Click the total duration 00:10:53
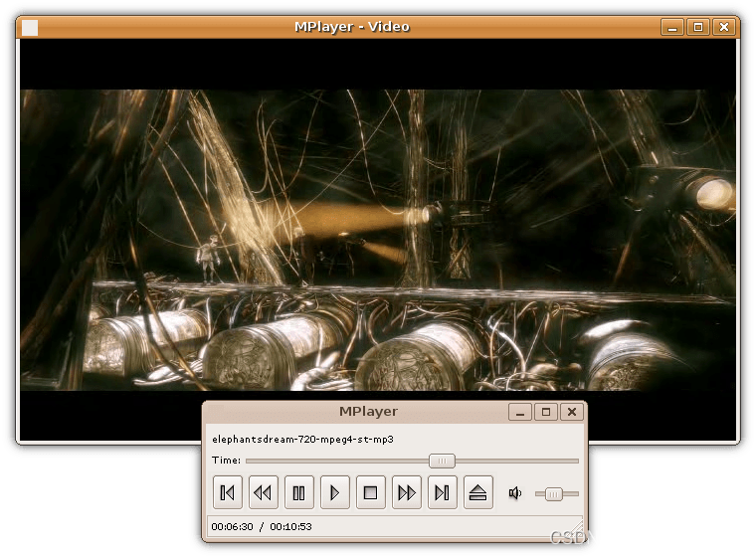The height and width of the screenshot is (558, 756). point(290,526)
